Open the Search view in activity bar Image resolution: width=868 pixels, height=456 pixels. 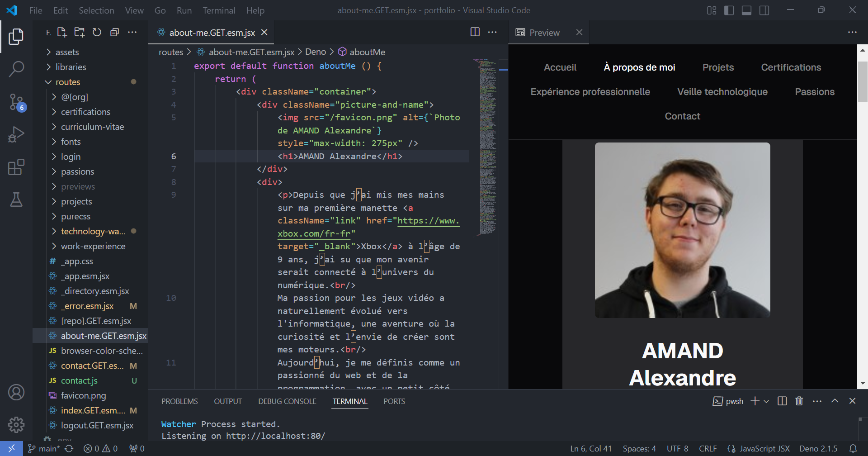click(16, 69)
